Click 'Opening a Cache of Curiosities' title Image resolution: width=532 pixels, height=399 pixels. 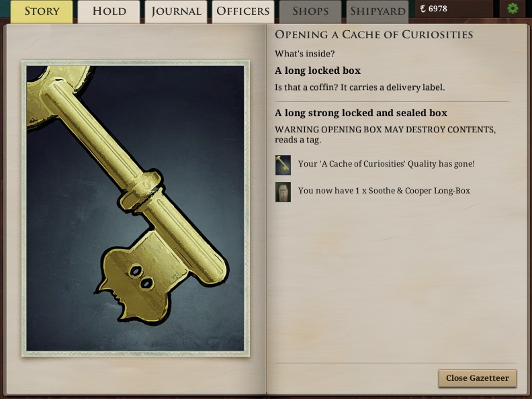(374, 35)
